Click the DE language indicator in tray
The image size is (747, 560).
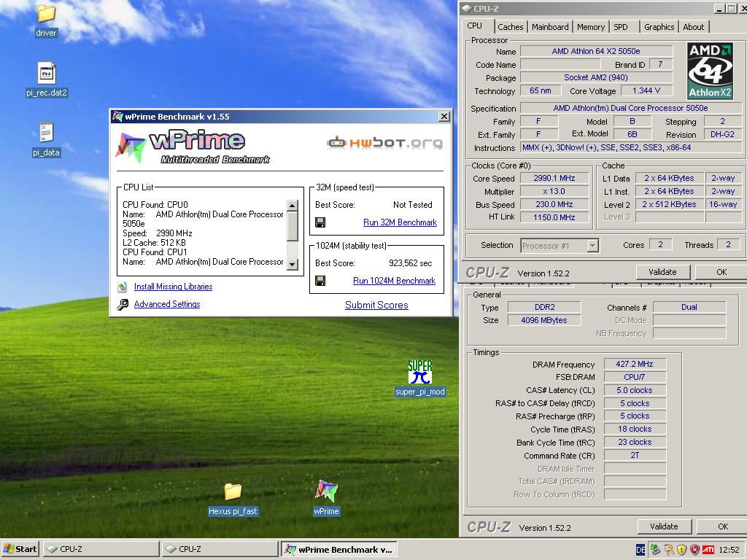pyautogui.click(x=640, y=550)
